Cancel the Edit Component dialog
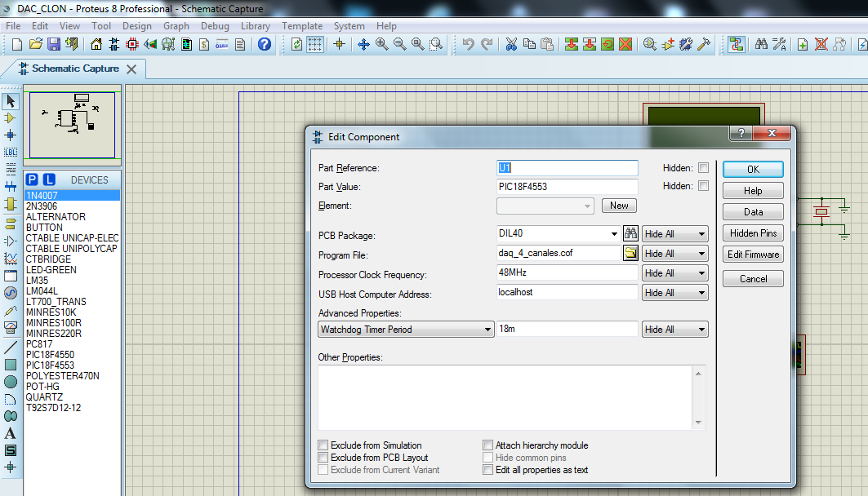 [x=753, y=279]
